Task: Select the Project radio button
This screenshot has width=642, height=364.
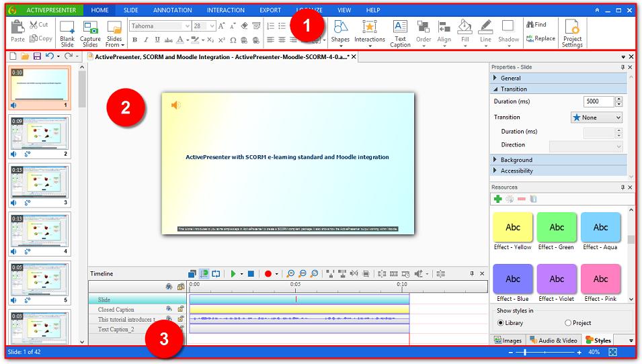Action: [568, 322]
